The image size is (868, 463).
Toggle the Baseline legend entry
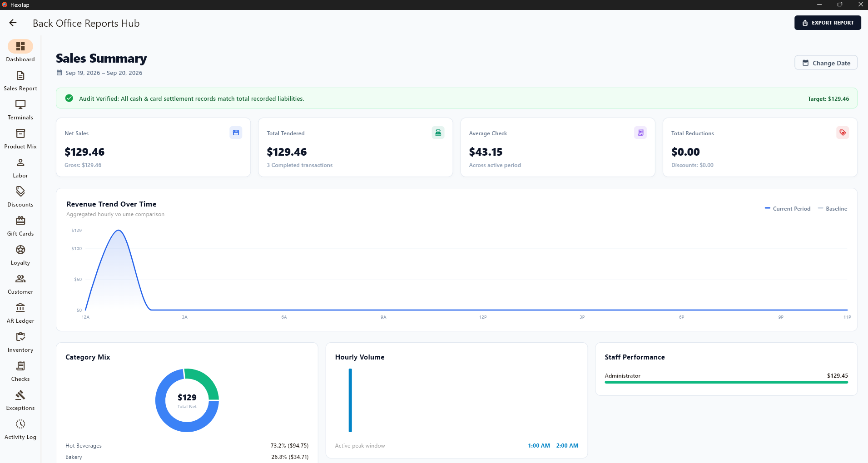pos(832,209)
